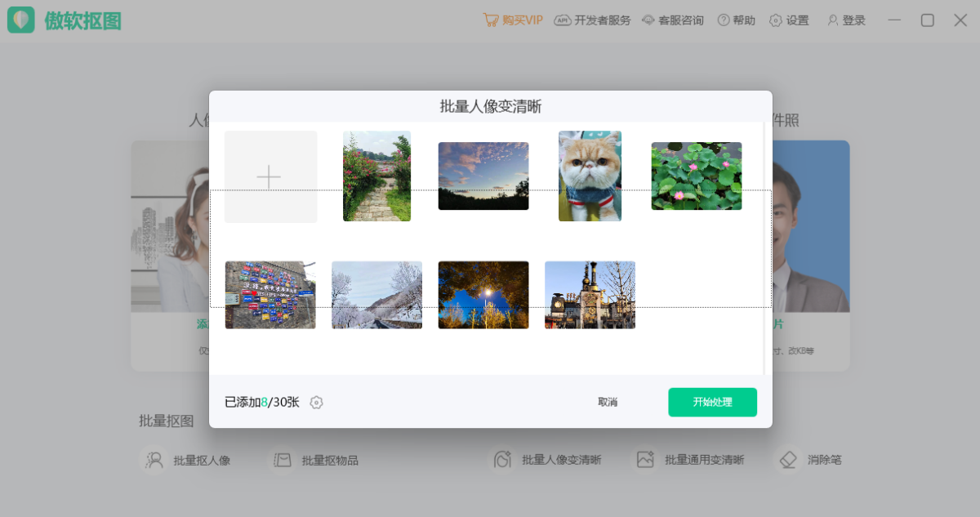The height and width of the screenshot is (517, 980).
Task: Select the colorful signs wall thumbnail
Action: (270, 295)
